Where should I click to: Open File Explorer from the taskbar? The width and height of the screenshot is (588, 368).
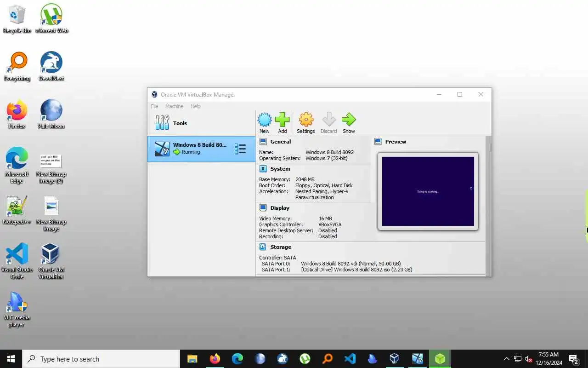[192, 359]
